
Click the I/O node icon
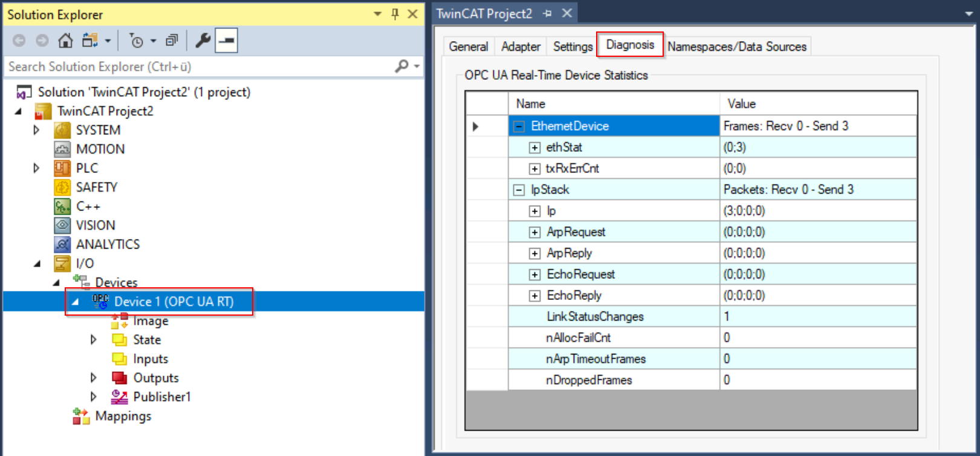point(62,263)
